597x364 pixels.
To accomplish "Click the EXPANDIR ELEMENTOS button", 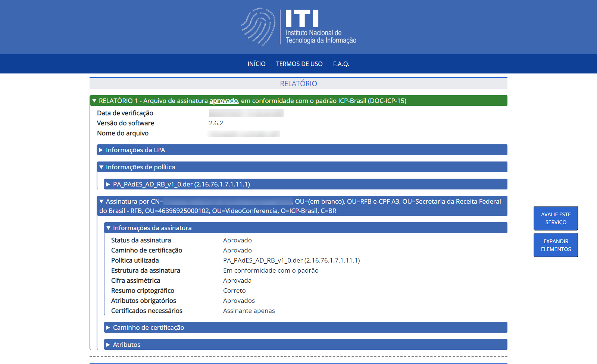I will 556,245.
